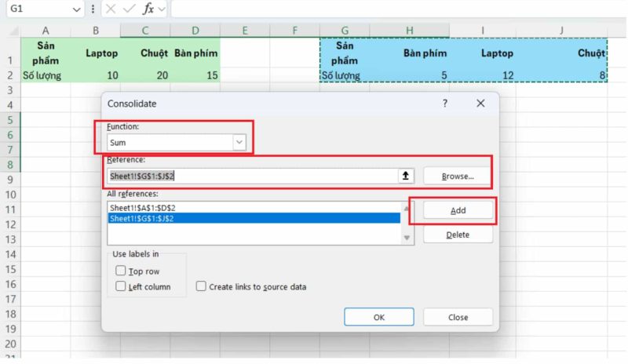The width and height of the screenshot is (628, 364).
Task: Open the Function dropdown showing Sum
Action: 239,142
